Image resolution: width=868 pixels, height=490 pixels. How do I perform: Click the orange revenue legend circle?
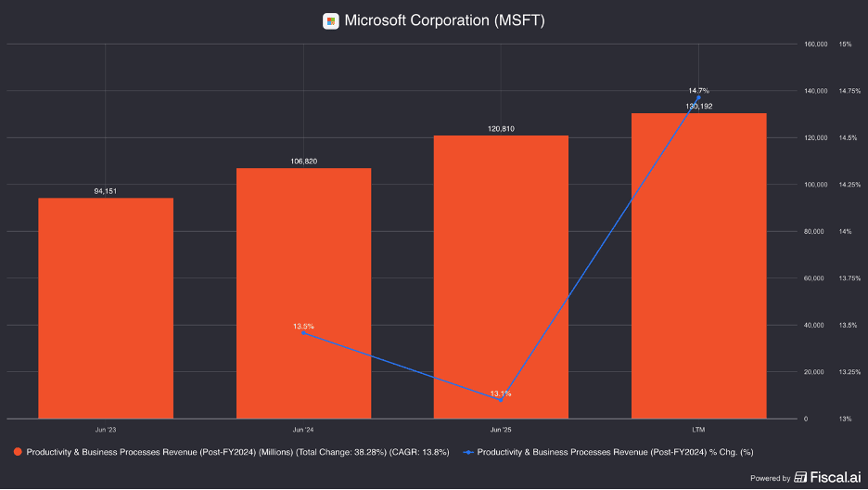point(18,452)
